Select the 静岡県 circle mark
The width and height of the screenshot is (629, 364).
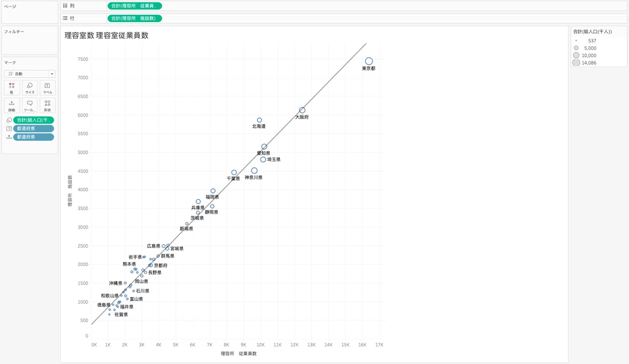pyautogui.click(x=212, y=206)
